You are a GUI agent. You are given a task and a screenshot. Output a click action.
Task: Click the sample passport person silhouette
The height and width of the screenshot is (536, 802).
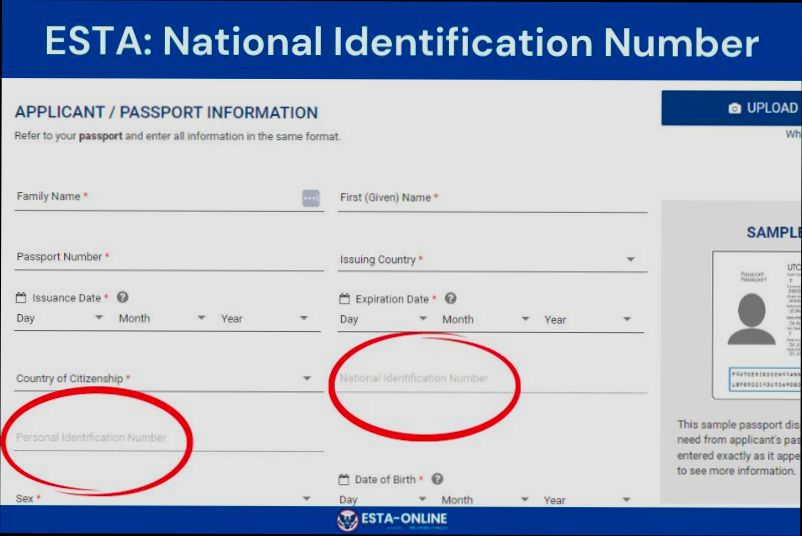[x=751, y=319]
